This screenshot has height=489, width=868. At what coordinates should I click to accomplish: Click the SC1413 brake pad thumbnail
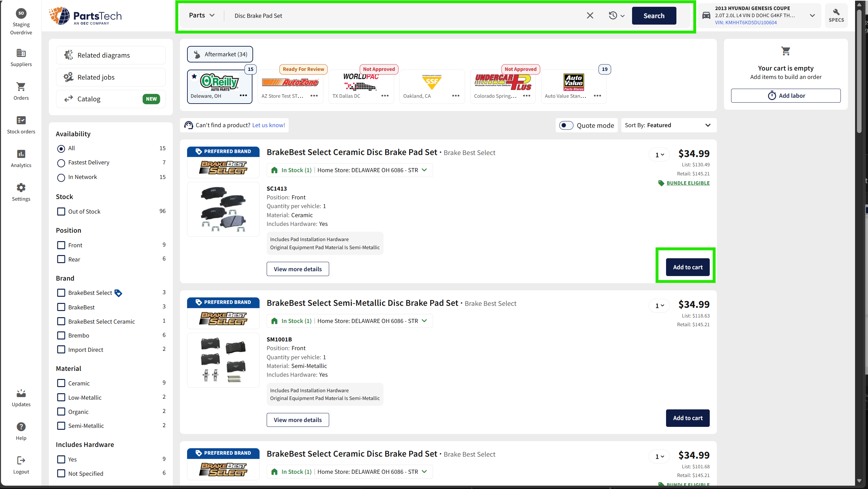pos(223,209)
